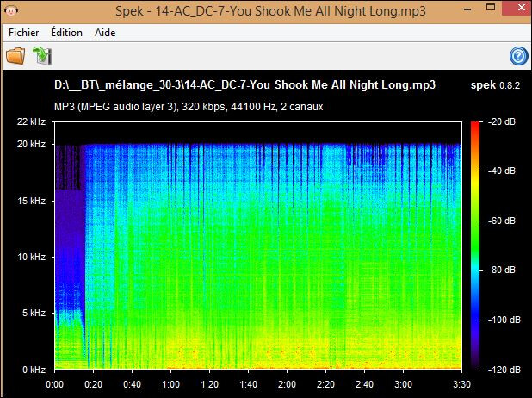
Task: Click the -60 dB scale label
Action: 502,221
